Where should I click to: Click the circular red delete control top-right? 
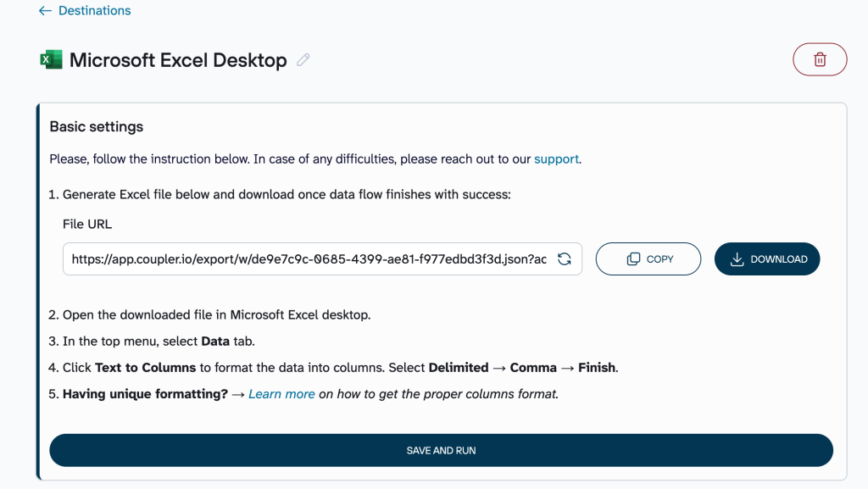click(819, 59)
